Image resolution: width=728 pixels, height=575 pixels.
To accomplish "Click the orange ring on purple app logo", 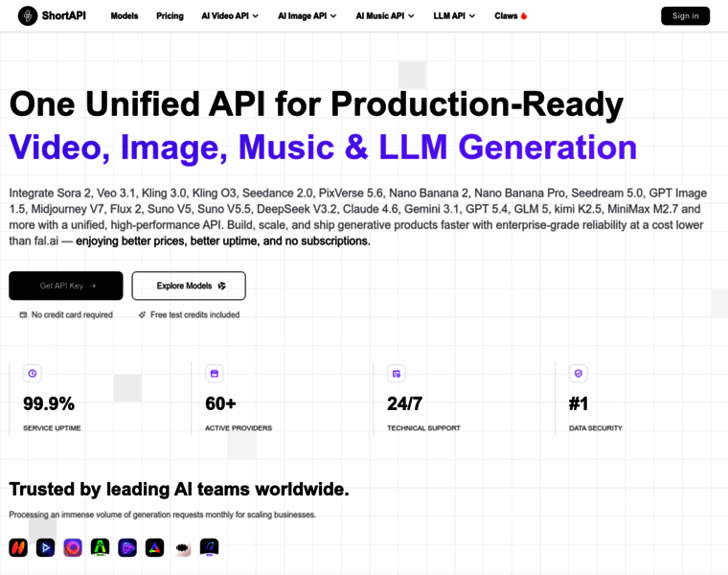I will click(x=73, y=547).
